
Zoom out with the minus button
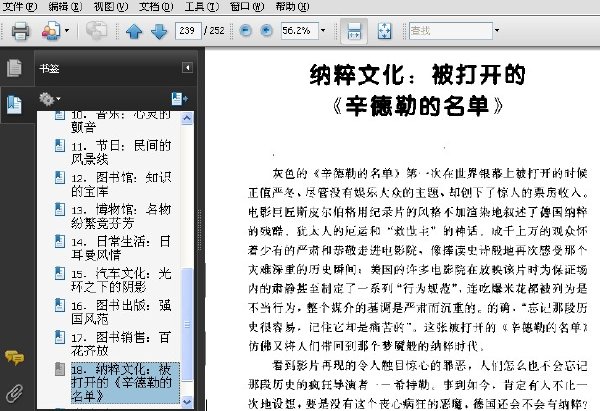[x=246, y=31]
